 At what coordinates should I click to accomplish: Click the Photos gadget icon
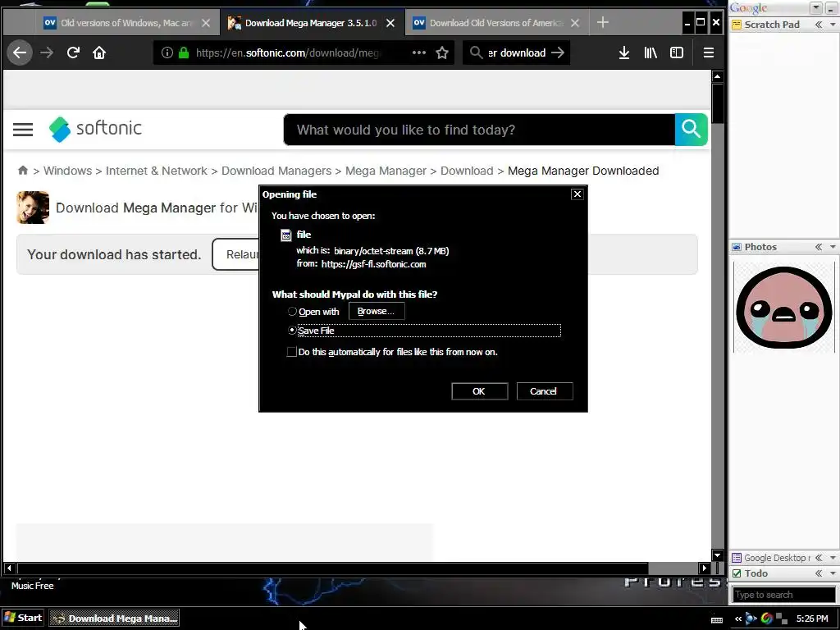click(x=737, y=247)
